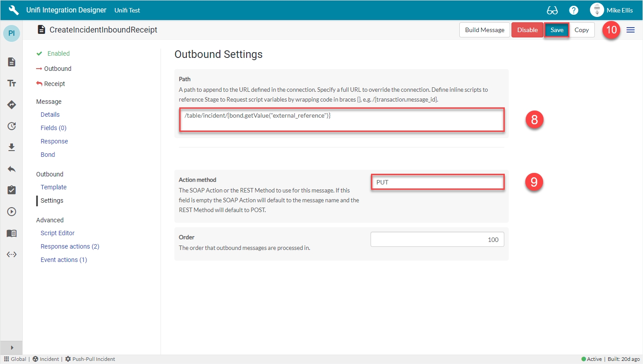
Task: Click the download arrow sidebar icon
Action: click(x=12, y=147)
